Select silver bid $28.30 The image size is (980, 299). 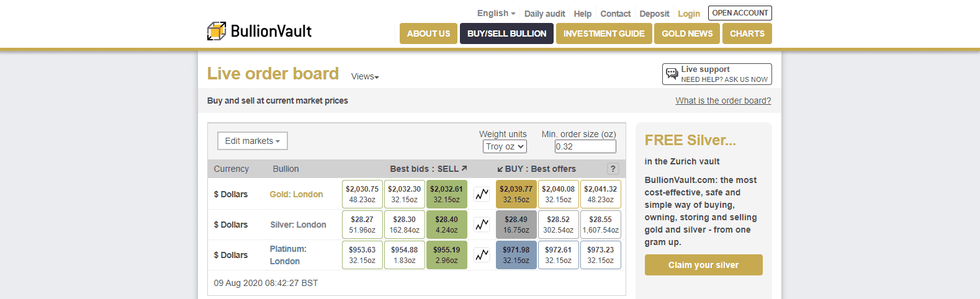pyautogui.click(x=405, y=225)
